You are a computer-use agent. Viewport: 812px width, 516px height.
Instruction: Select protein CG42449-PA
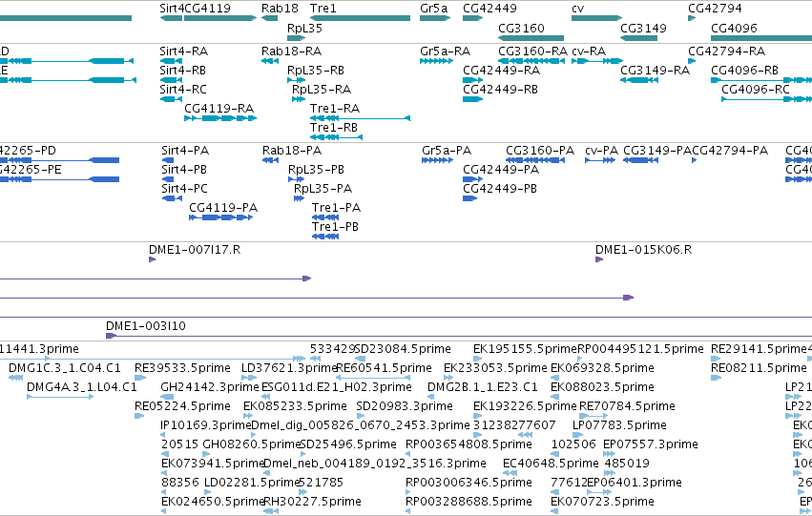tap(472, 179)
